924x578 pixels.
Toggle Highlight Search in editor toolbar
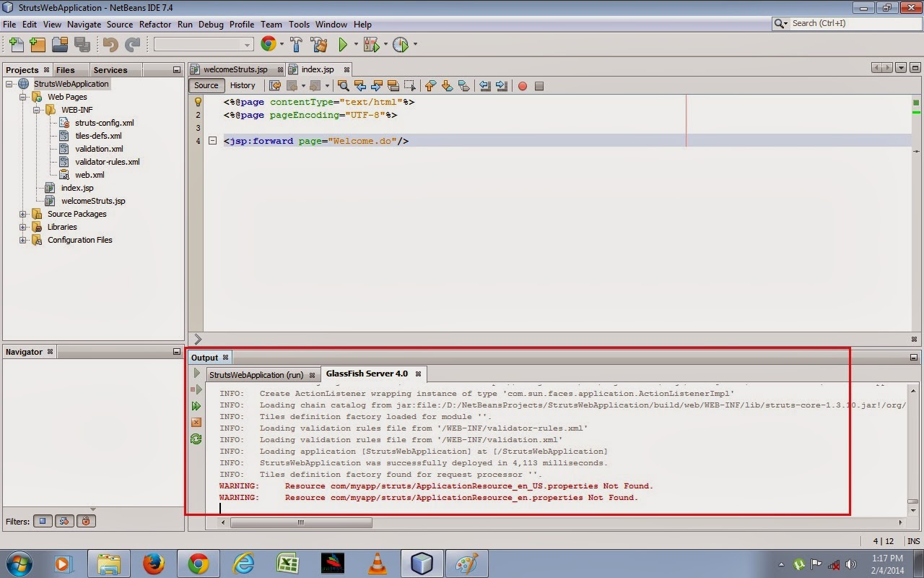click(x=393, y=86)
